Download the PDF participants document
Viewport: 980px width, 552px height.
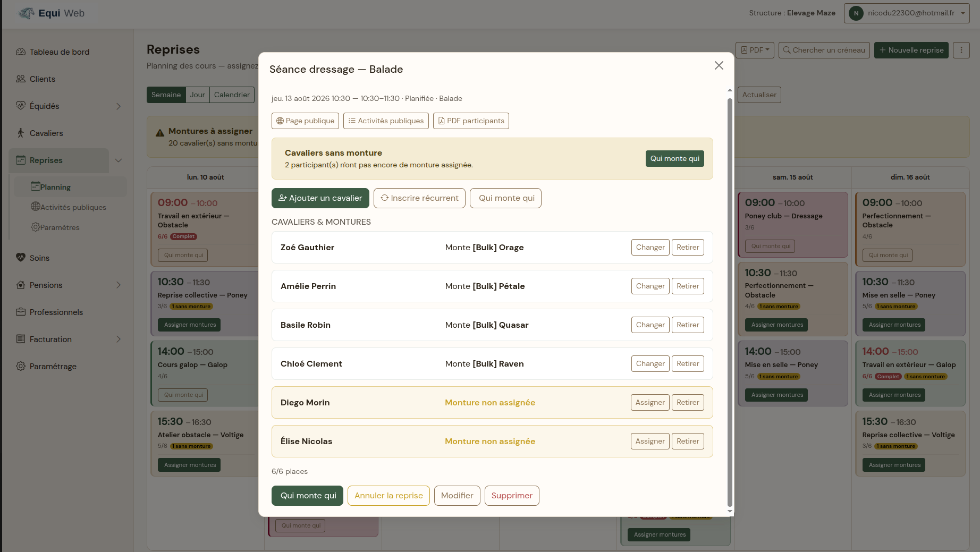point(471,121)
